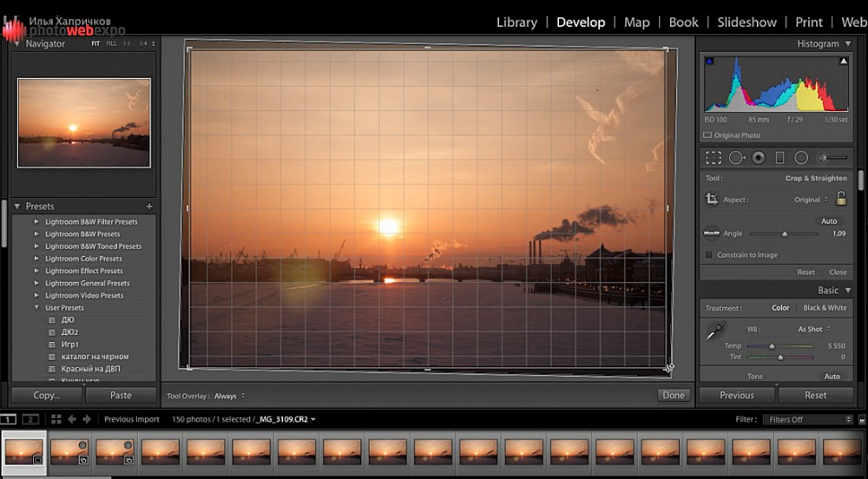This screenshot has width=868, height=479.
Task: Select the Spot Removal tool
Action: (x=736, y=158)
